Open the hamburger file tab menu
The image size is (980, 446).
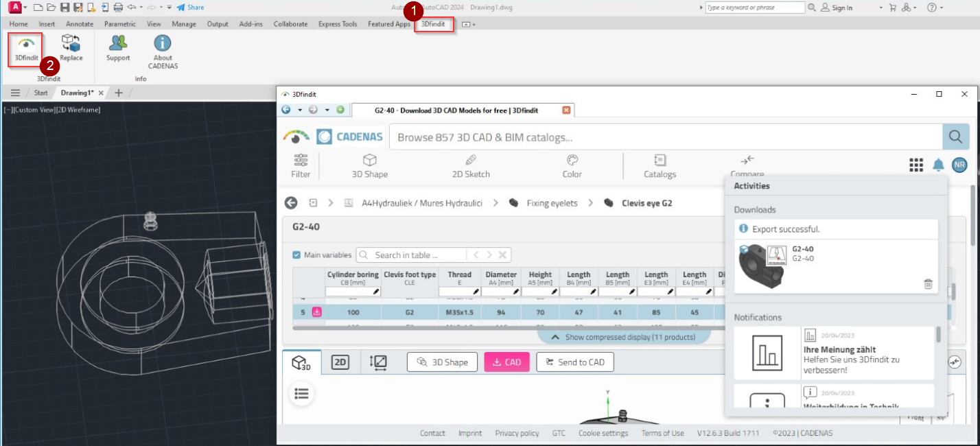point(15,93)
